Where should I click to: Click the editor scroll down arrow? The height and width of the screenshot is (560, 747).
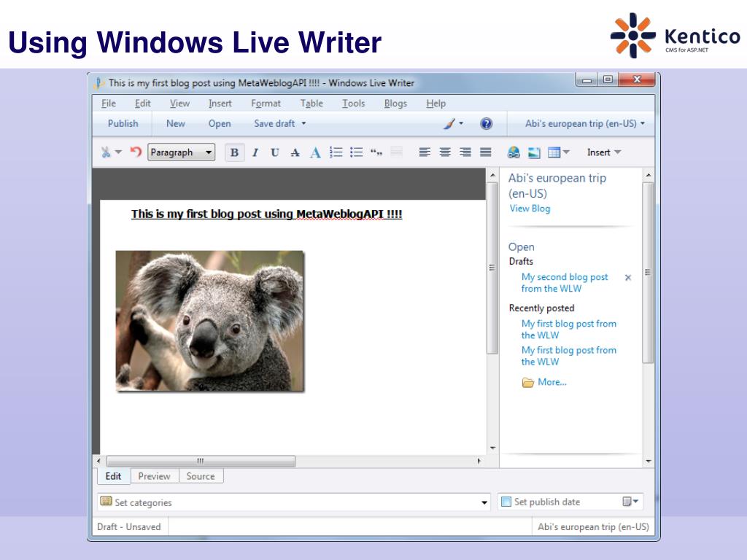[x=492, y=448]
